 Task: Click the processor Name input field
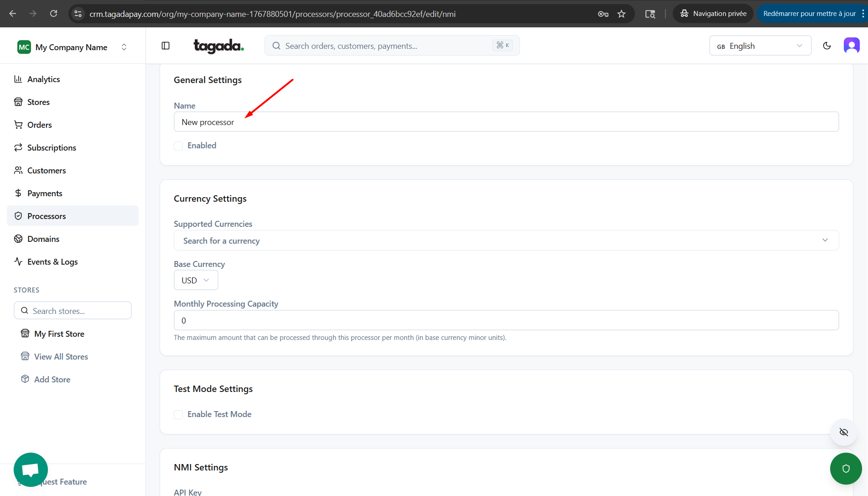(x=506, y=122)
